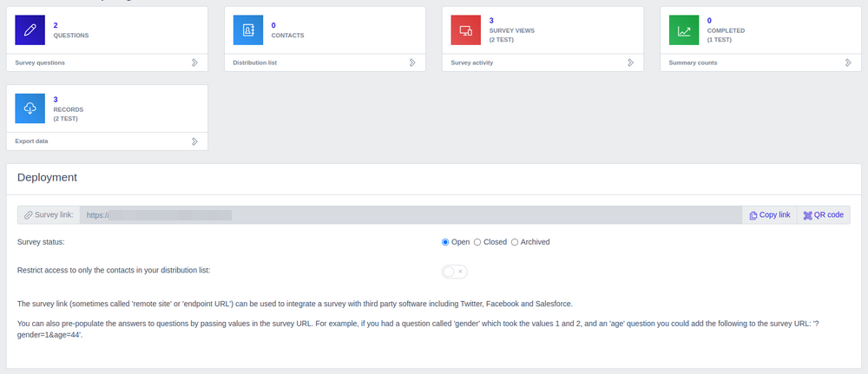Viewport: 868px width, 374px height.
Task: Click the red Survey Views icon
Action: 466,30
